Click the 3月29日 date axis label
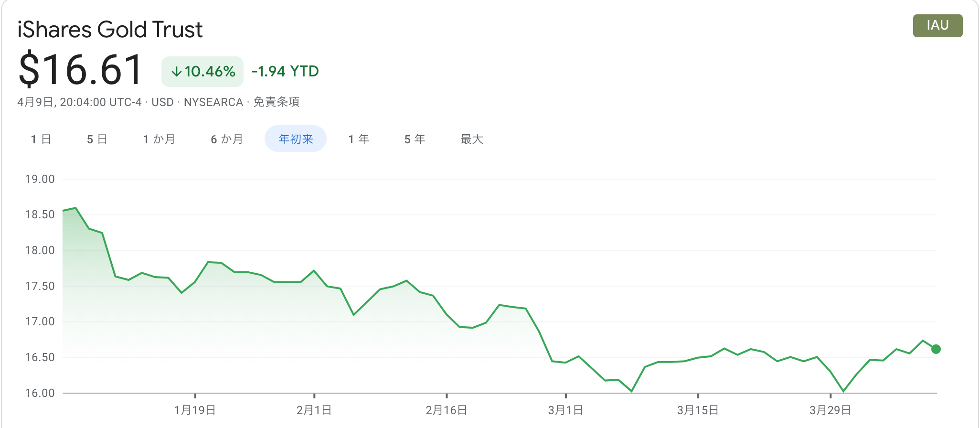The width and height of the screenshot is (980, 428). tap(830, 410)
